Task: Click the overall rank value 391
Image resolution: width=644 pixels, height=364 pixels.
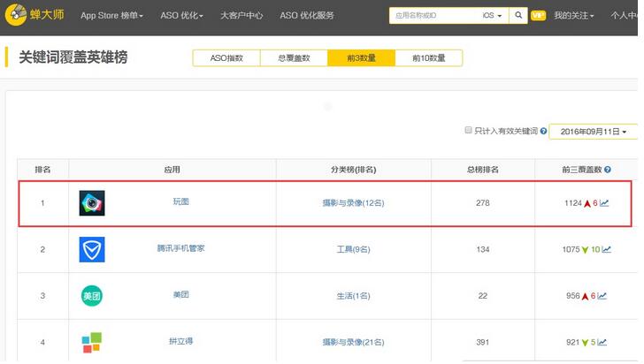Action: coord(483,342)
